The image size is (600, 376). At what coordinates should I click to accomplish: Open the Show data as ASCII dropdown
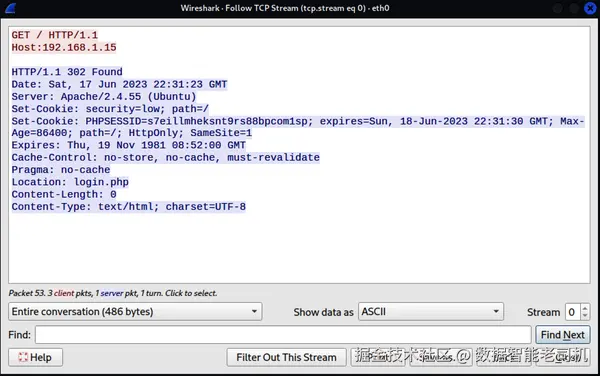point(431,312)
